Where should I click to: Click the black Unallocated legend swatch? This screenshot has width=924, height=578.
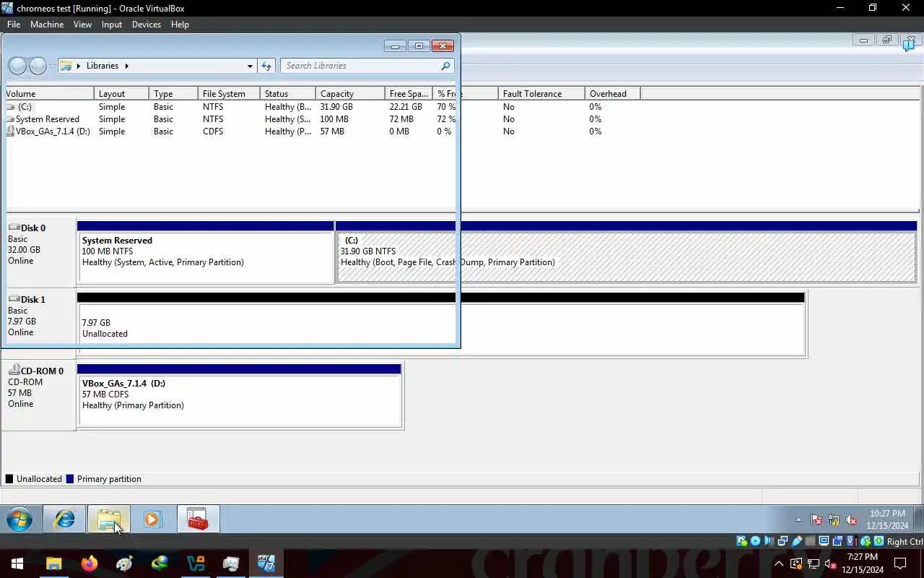click(9, 479)
